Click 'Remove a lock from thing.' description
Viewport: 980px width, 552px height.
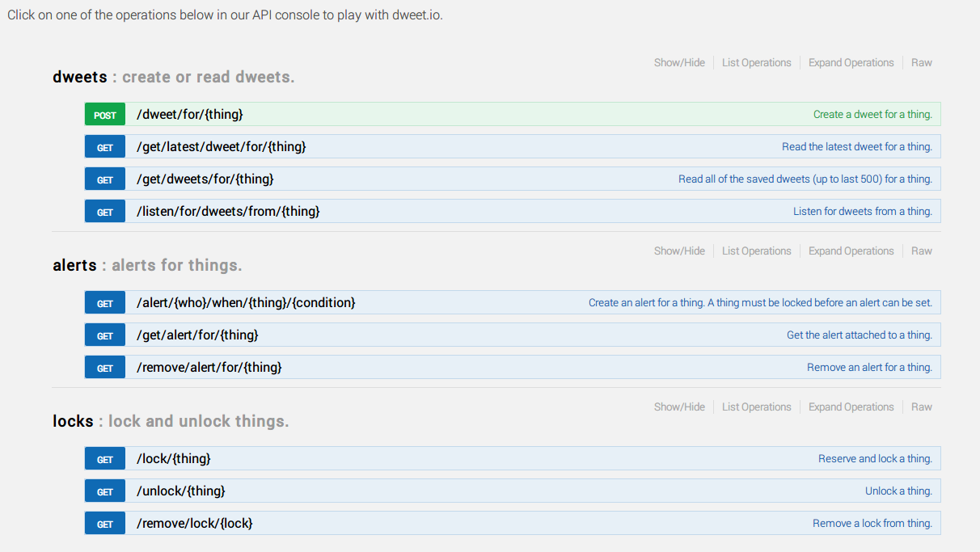coord(872,523)
